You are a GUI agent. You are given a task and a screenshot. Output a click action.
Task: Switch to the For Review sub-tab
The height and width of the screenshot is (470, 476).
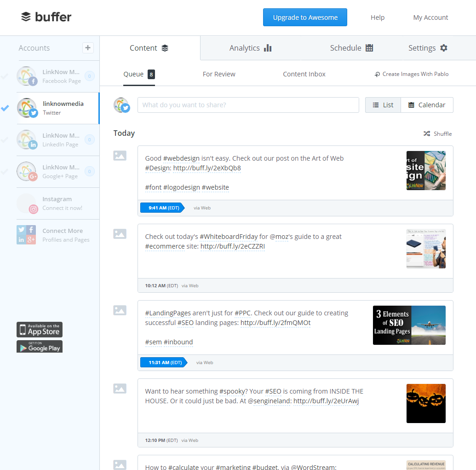pyautogui.click(x=219, y=74)
